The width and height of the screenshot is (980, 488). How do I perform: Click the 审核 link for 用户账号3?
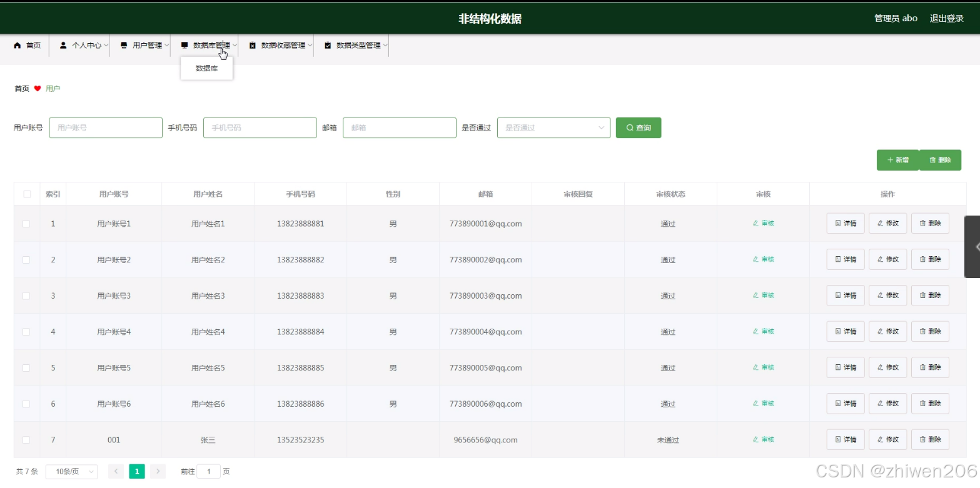[x=762, y=295]
